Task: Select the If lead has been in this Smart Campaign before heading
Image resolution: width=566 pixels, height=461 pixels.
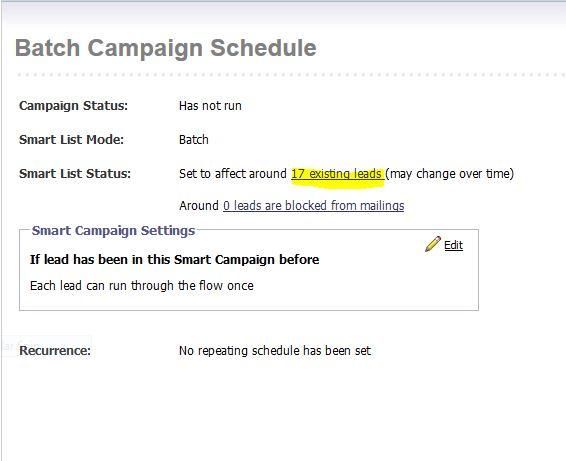Action: [174, 259]
